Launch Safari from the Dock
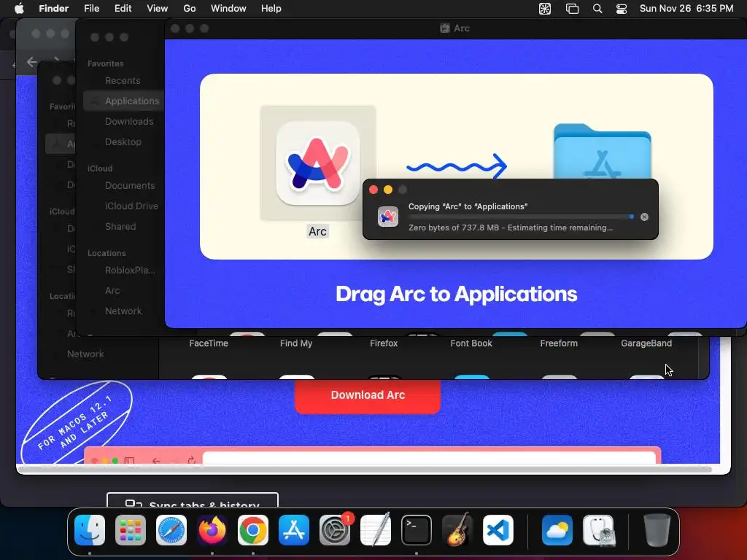The width and height of the screenshot is (747, 560). click(x=171, y=530)
